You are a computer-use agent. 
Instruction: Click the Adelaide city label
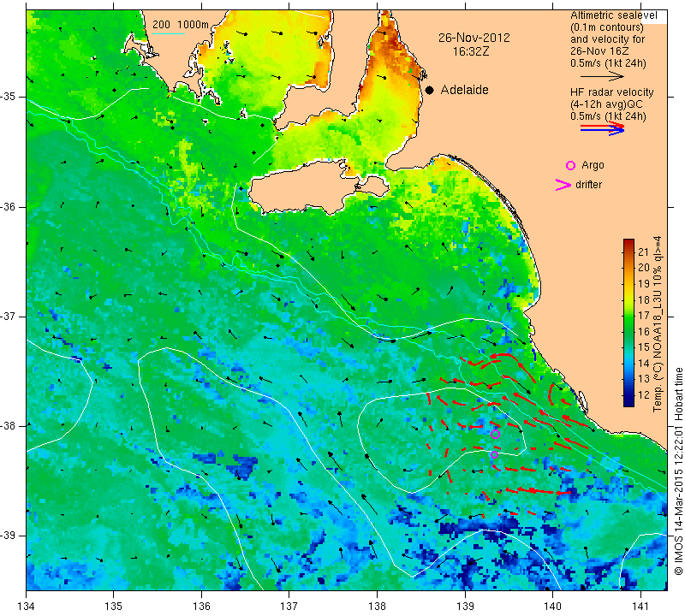[x=464, y=90]
